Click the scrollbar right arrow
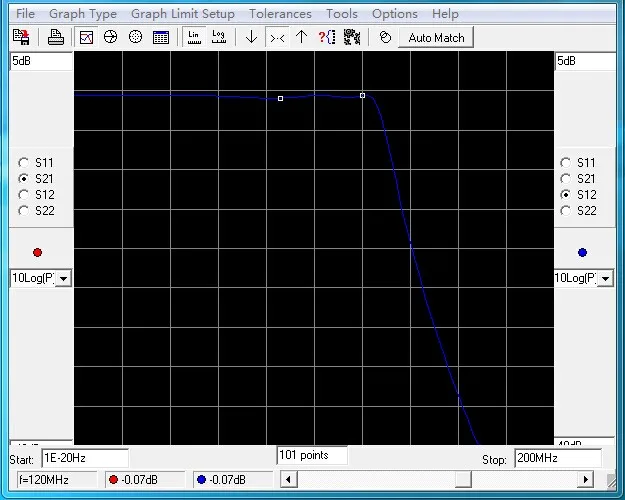The width and height of the screenshot is (625, 500). pos(586,479)
